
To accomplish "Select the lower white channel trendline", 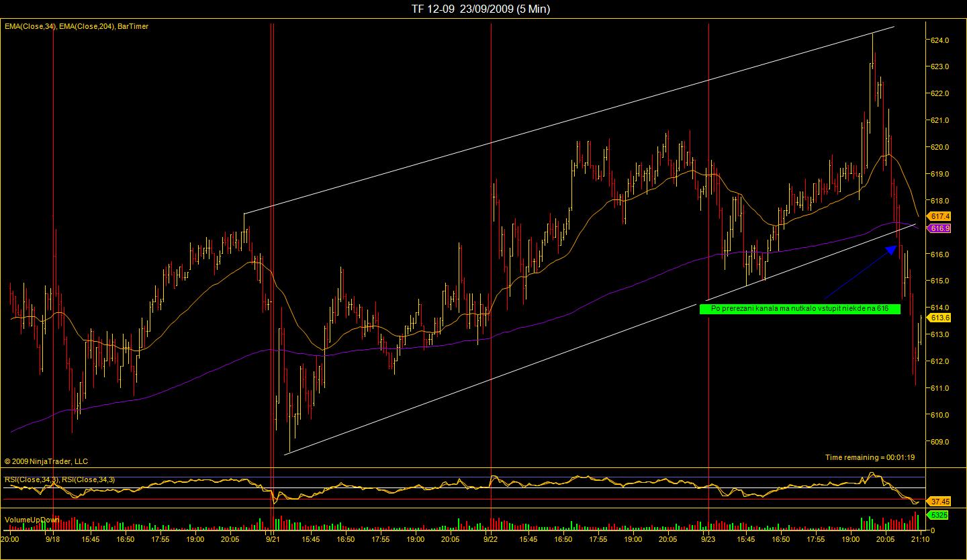I will [x=600, y=339].
